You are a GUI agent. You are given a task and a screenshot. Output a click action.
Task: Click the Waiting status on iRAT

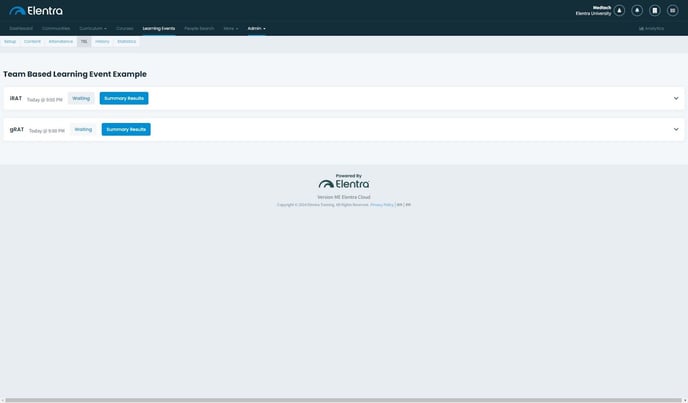pos(81,98)
